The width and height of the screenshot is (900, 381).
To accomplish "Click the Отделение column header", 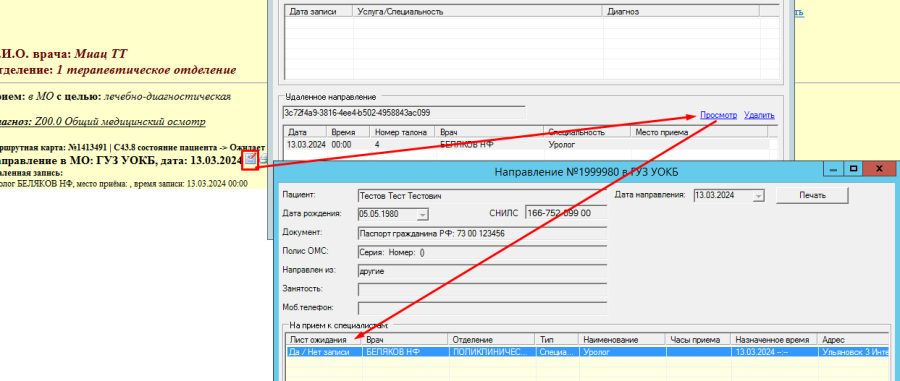I will [x=491, y=340].
